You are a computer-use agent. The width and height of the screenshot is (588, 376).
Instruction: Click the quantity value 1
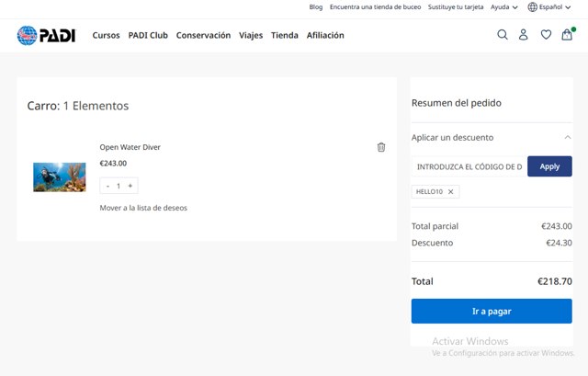pyautogui.click(x=119, y=186)
